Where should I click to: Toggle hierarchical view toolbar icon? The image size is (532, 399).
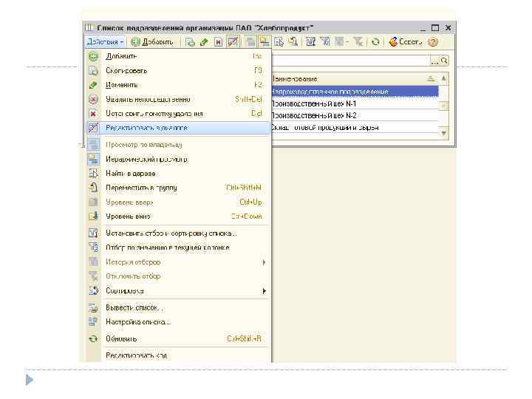click(264, 42)
